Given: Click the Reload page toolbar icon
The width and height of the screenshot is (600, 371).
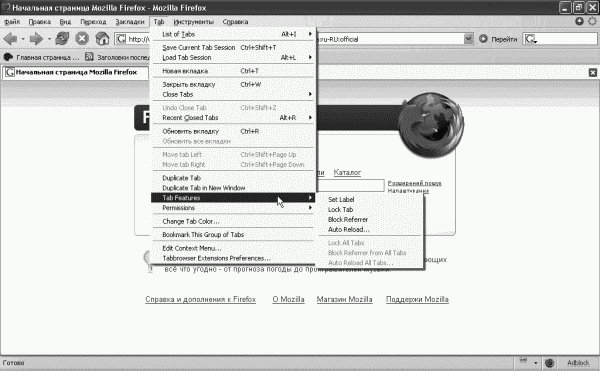Looking at the screenshot, I should point(62,39).
